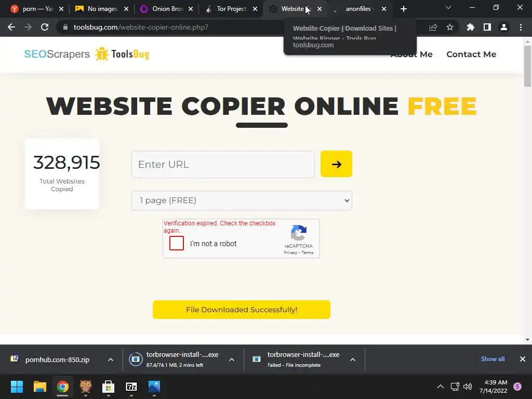
Task: Click the browser forward arrow
Action: [x=28, y=27]
